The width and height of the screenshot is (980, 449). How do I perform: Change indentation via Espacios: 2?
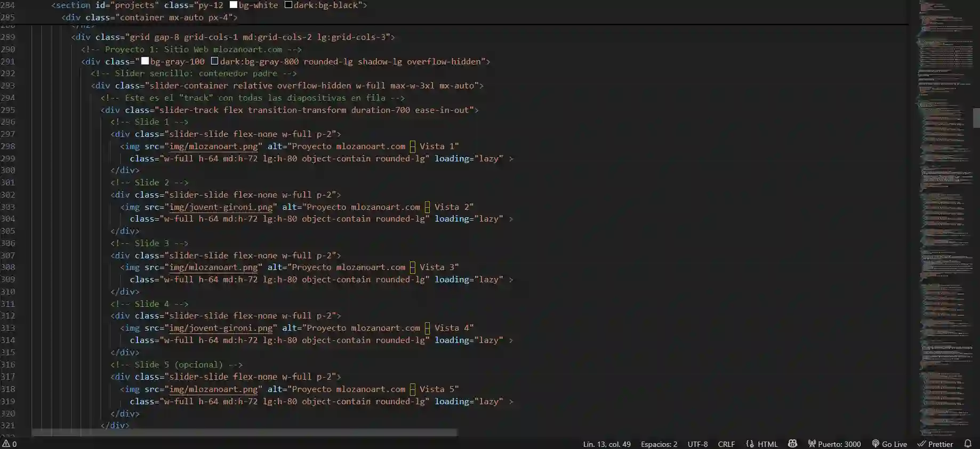tap(658, 444)
